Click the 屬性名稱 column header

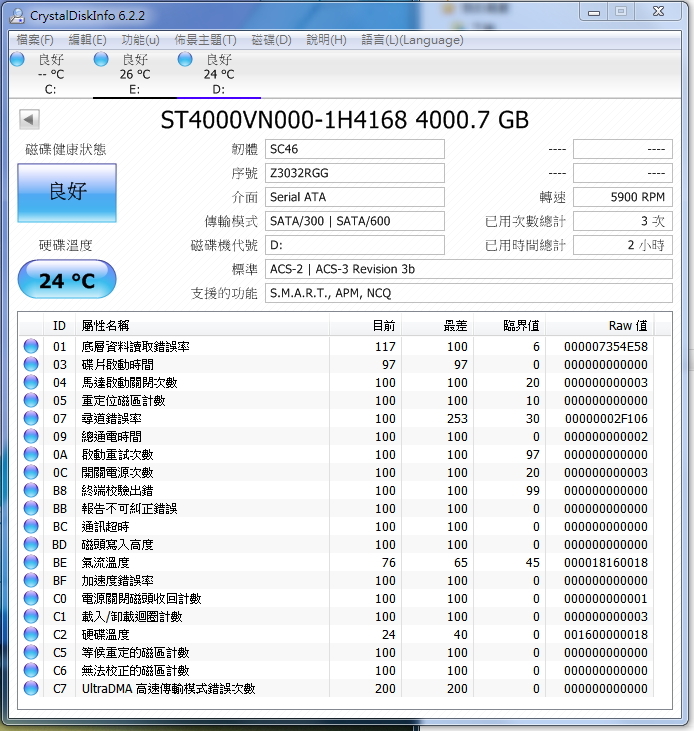pyautogui.click(x=202, y=325)
